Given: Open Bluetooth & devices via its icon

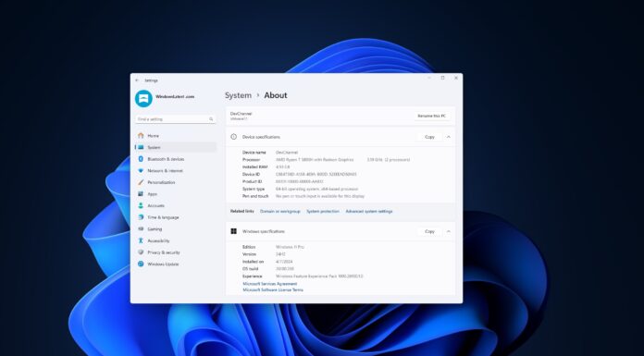Looking at the screenshot, I should [x=141, y=159].
